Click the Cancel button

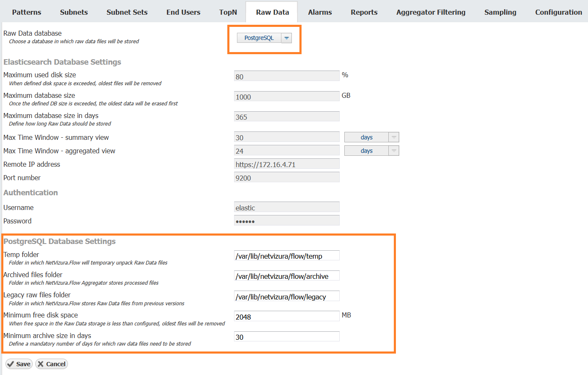pos(52,364)
